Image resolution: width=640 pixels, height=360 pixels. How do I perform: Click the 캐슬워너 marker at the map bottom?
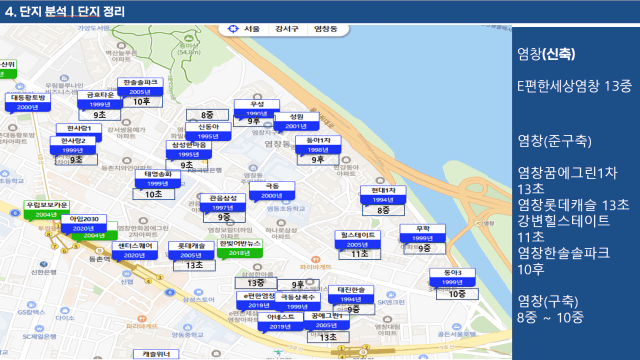click(156, 354)
